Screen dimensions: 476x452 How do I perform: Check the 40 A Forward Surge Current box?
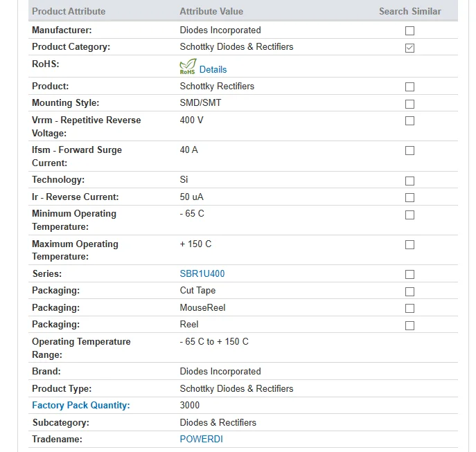409,150
